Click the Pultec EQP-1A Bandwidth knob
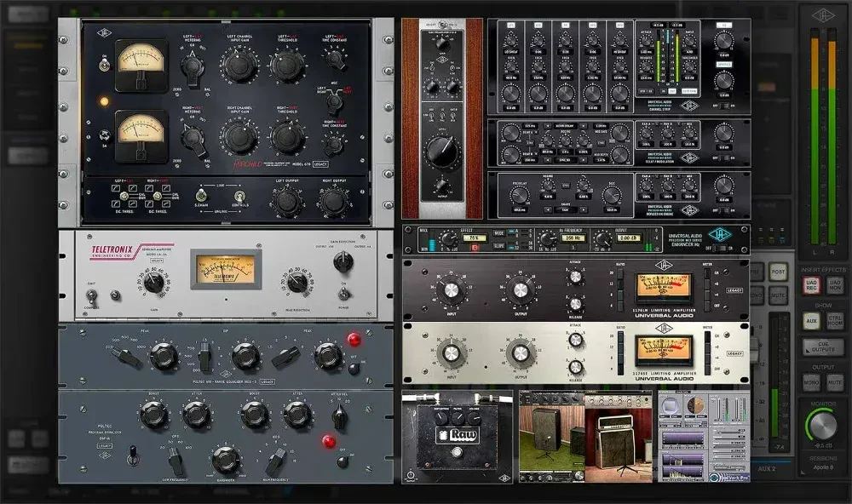852x504 pixels. tap(225, 459)
